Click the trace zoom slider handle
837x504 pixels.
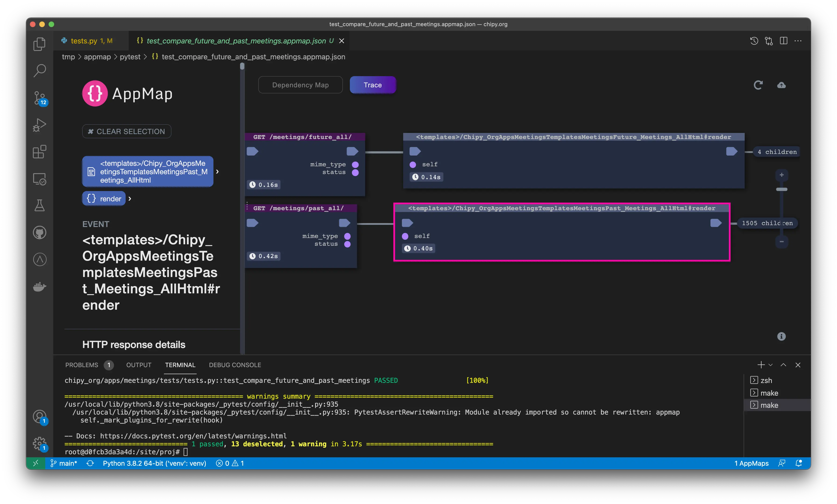(x=781, y=189)
